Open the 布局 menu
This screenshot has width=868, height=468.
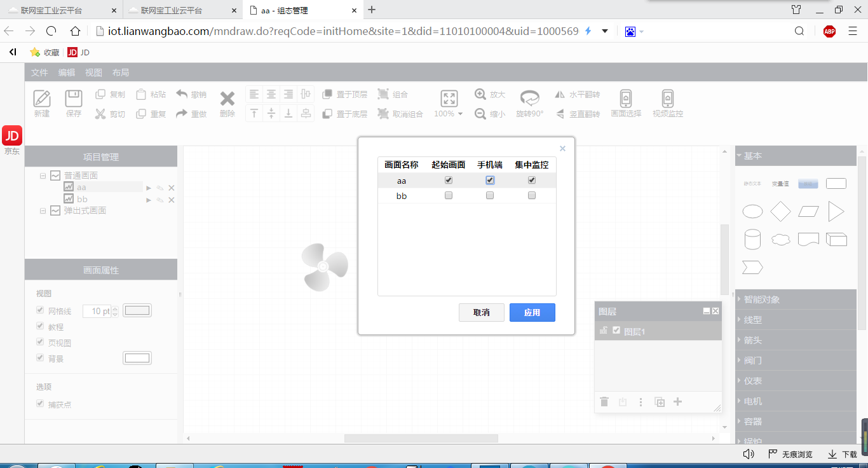[x=121, y=72]
